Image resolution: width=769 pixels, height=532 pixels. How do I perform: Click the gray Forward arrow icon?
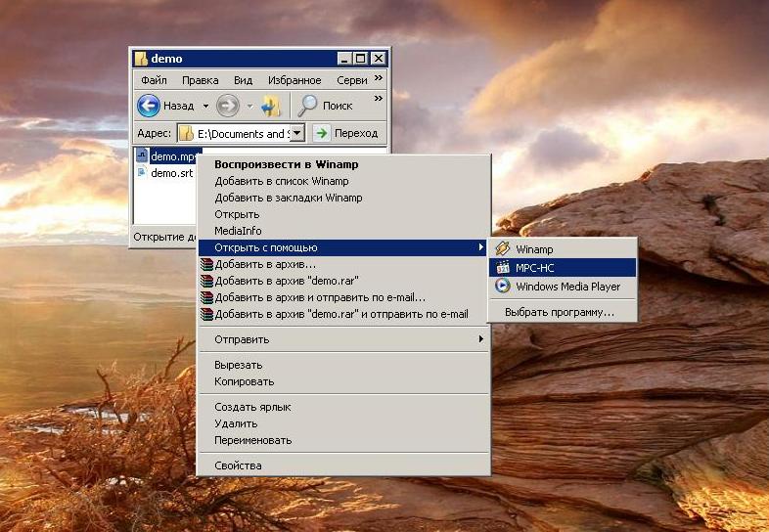[227, 106]
